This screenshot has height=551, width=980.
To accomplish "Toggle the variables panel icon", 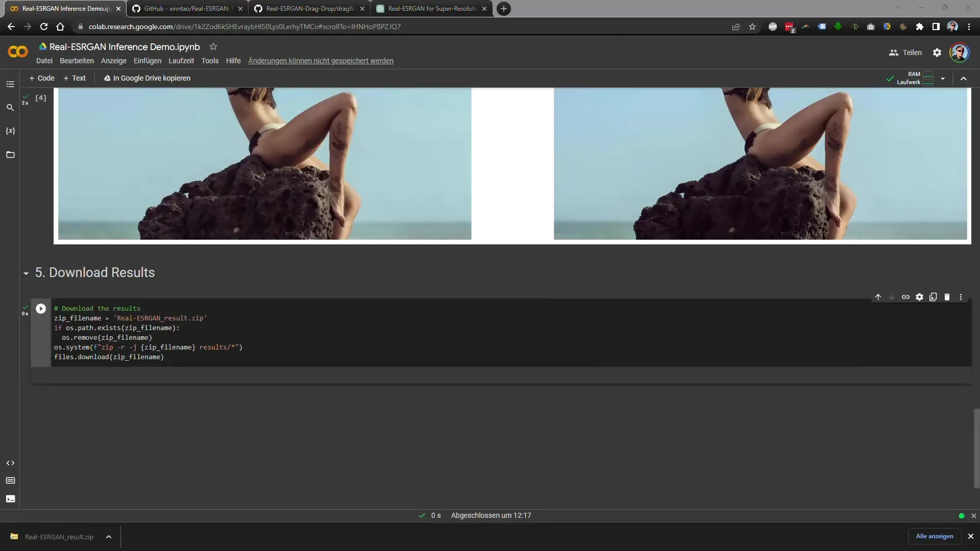I will 10,131.
